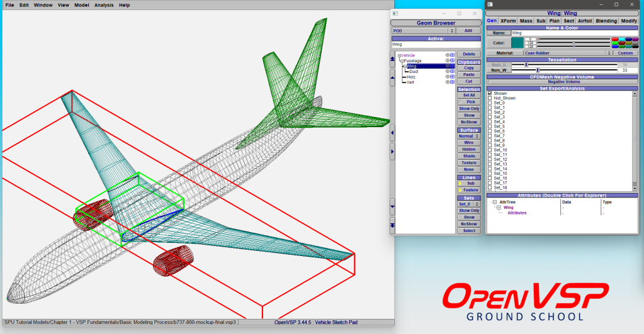Viewport: 644px width, 334px height.
Task: Open the Analysis menu
Action: 104,5
